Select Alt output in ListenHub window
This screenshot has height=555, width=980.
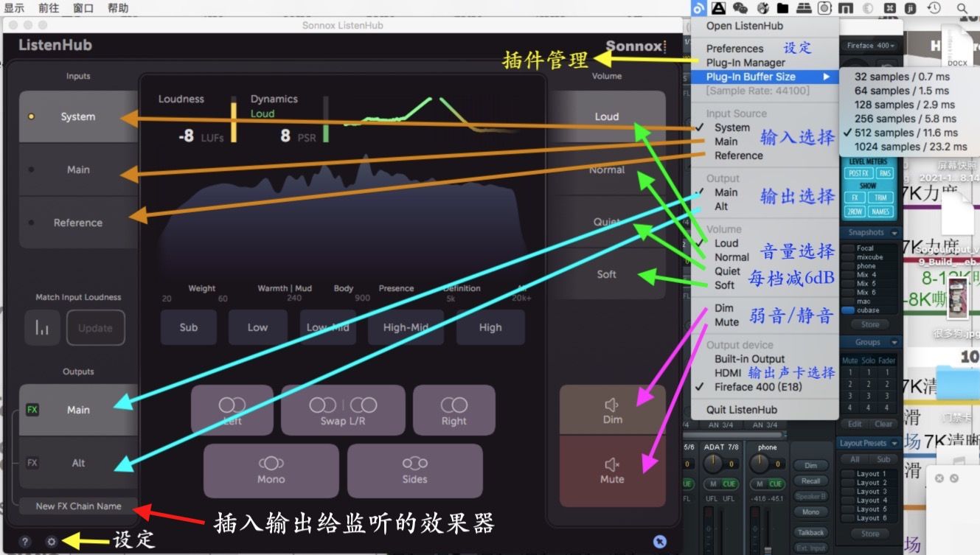point(78,463)
